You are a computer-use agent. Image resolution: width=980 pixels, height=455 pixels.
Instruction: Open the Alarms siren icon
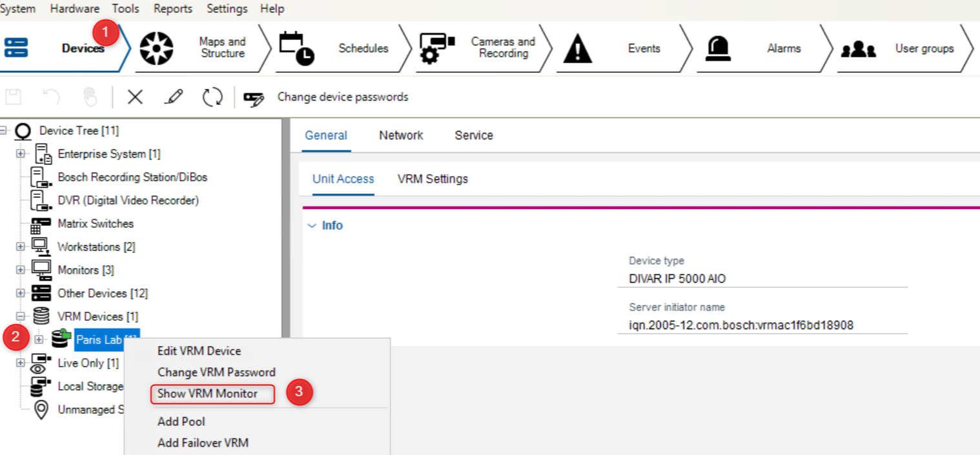(x=717, y=48)
